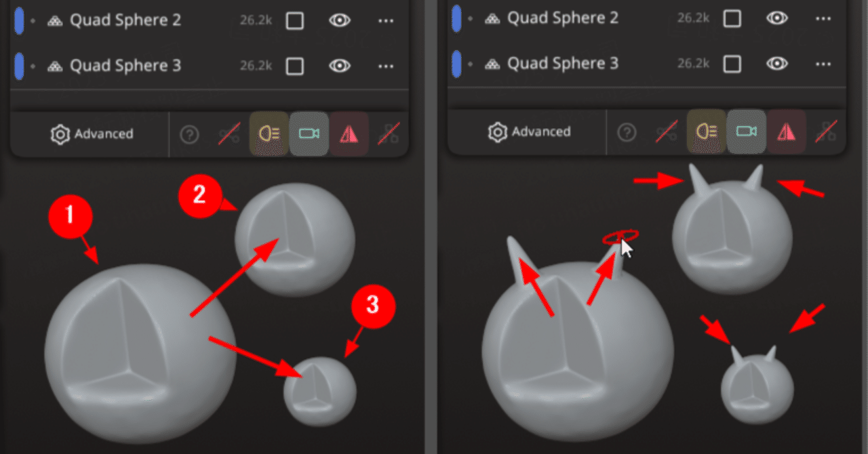
Task: Select the Quad Sphere 3 row in left panel
Action: (x=209, y=66)
